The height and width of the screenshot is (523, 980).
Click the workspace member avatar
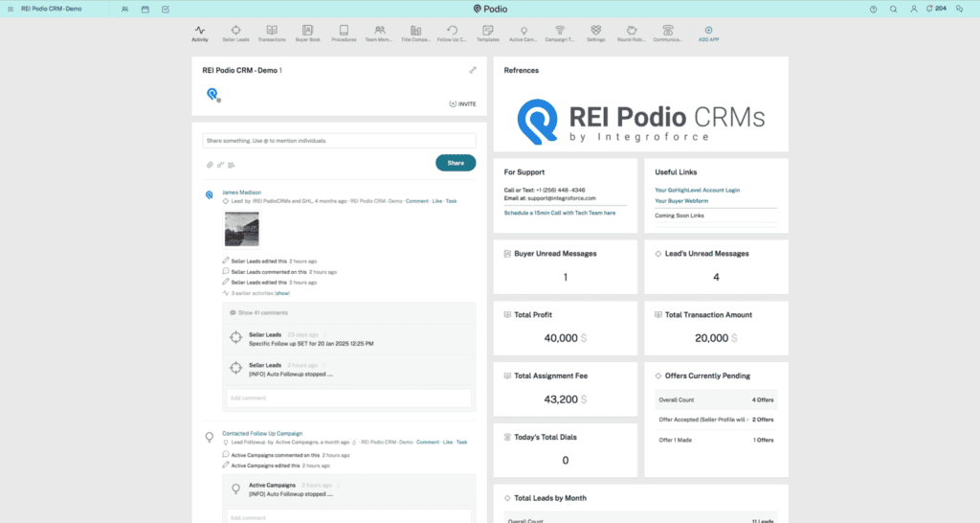(x=213, y=95)
